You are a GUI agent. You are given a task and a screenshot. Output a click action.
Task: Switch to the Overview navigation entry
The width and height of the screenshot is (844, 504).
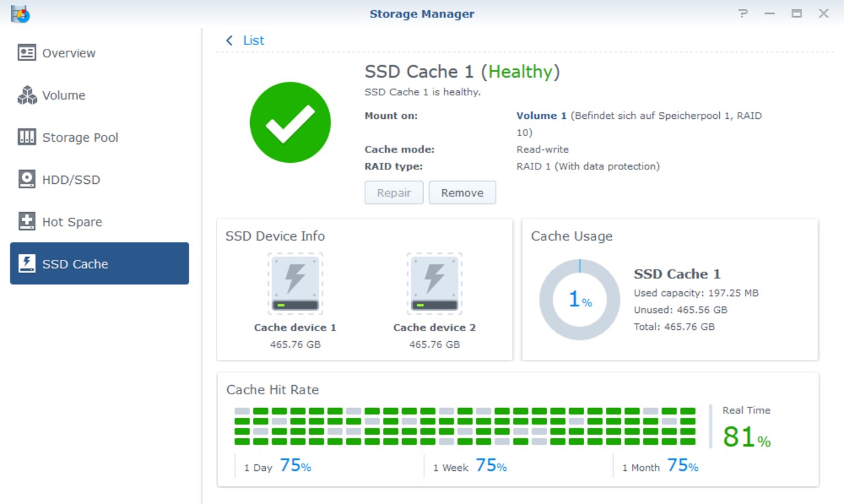(x=68, y=53)
